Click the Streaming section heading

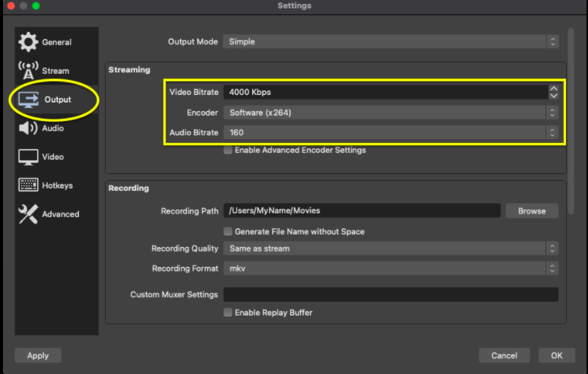point(129,70)
